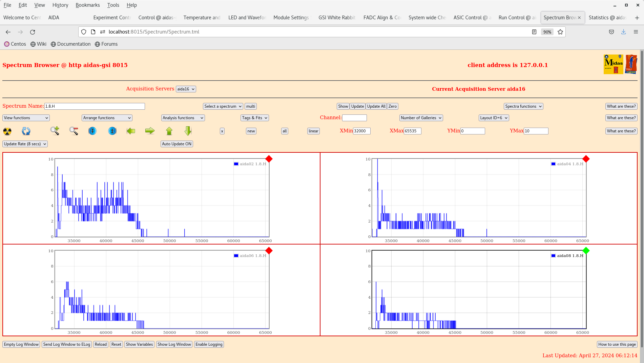Toggle the linear scale button
The height and width of the screenshot is (363, 644).
point(313,131)
